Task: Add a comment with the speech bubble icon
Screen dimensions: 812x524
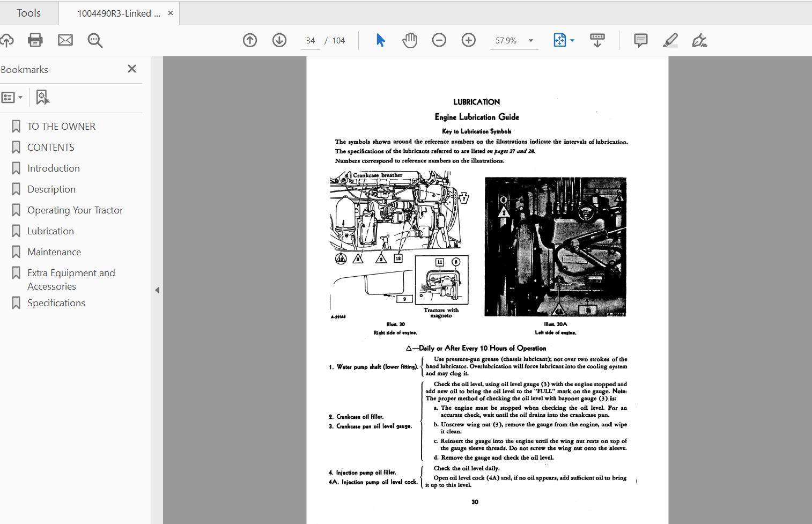Action: [640, 40]
